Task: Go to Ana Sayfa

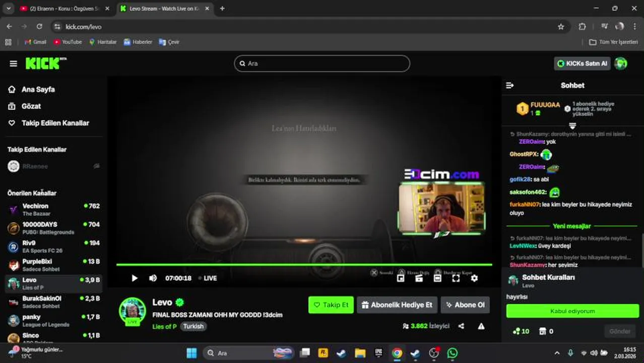Action: click(32, 89)
